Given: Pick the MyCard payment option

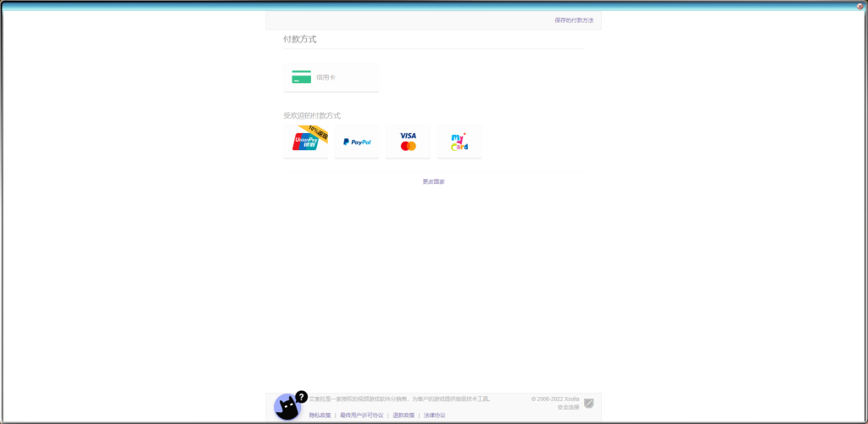Looking at the screenshot, I should pos(459,142).
